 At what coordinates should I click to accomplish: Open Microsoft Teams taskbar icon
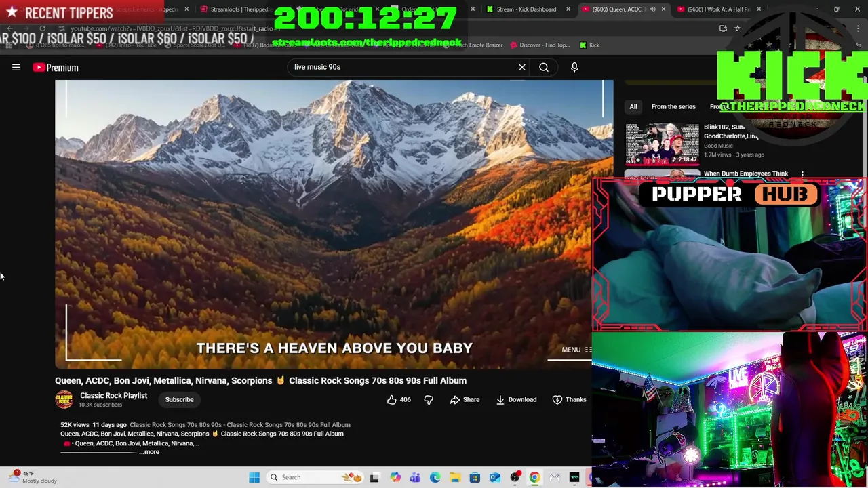(415, 477)
